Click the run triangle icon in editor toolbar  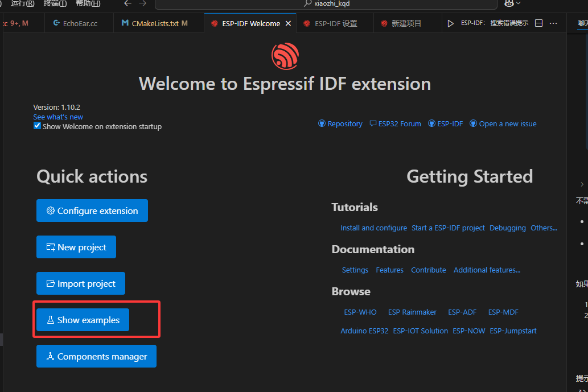(450, 23)
